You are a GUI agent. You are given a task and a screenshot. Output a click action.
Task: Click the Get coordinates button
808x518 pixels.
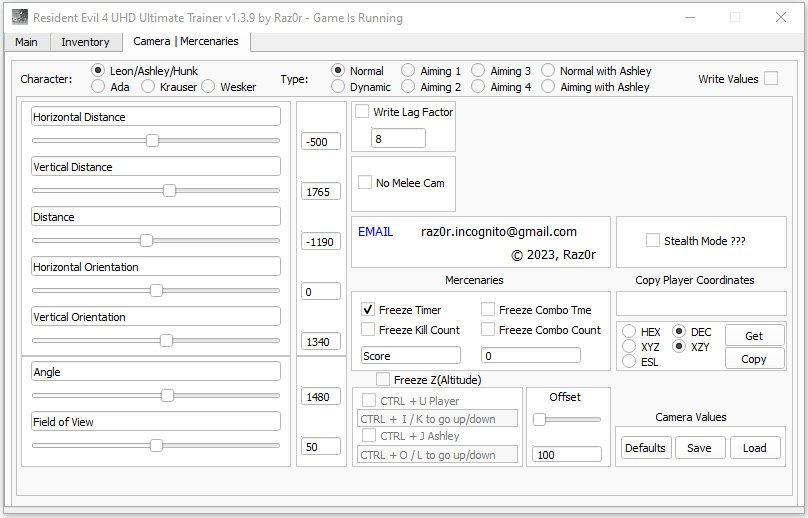pyautogui.click(x=754, y=336)
